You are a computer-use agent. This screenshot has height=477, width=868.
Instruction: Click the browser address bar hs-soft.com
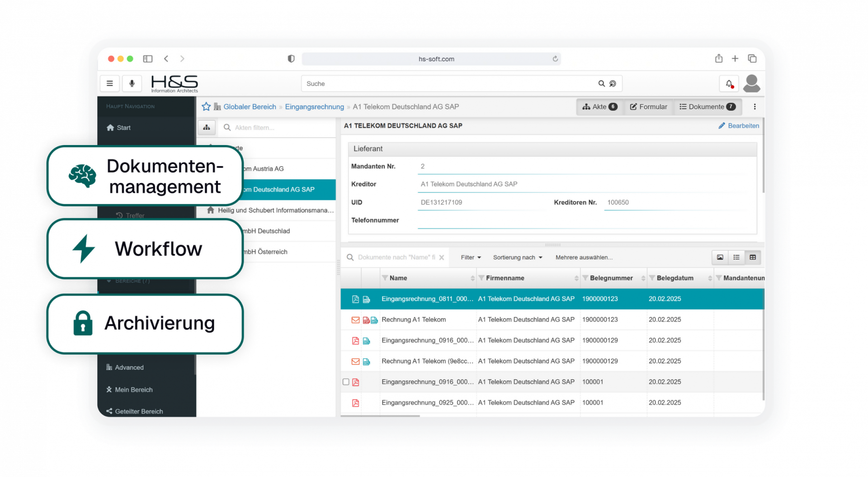[x=431, y=59]
